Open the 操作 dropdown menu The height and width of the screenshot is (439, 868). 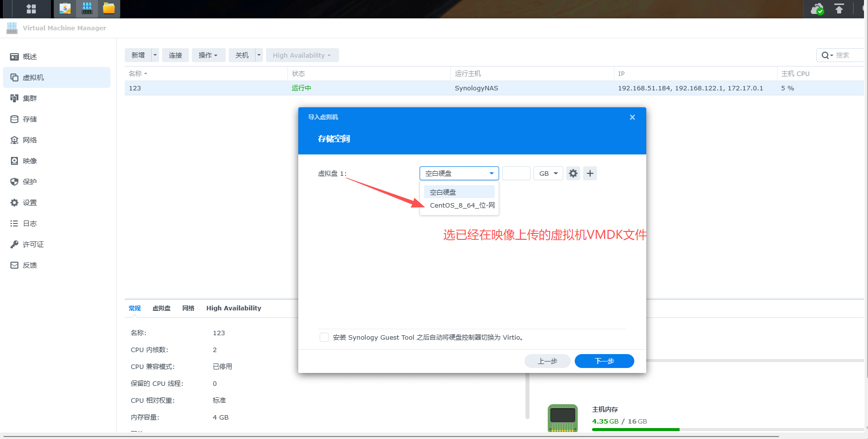pos(208,55)
